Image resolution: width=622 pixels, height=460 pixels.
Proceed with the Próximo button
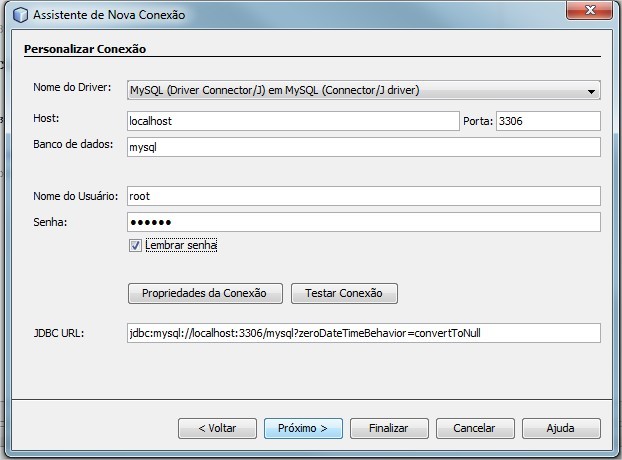tap(303, 428)
